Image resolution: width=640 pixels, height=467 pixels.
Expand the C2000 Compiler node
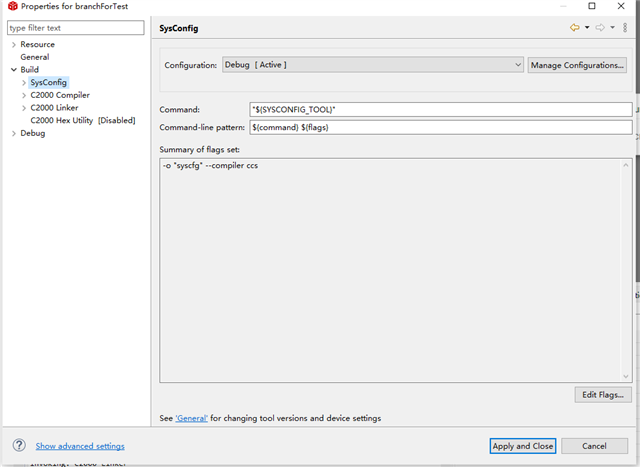pos(24,95)
